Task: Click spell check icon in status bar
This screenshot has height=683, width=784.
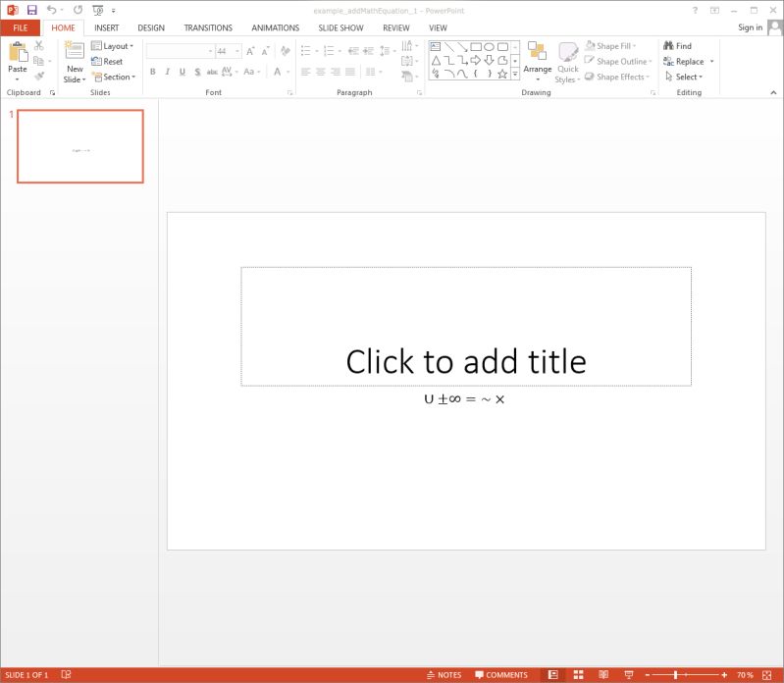Action: point(66,674)
